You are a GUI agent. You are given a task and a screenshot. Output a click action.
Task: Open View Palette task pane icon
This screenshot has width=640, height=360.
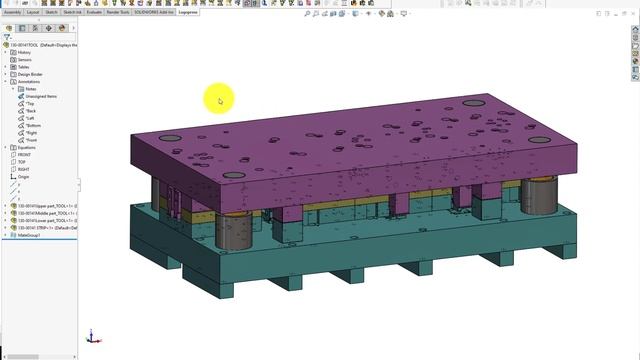[635, 53]
